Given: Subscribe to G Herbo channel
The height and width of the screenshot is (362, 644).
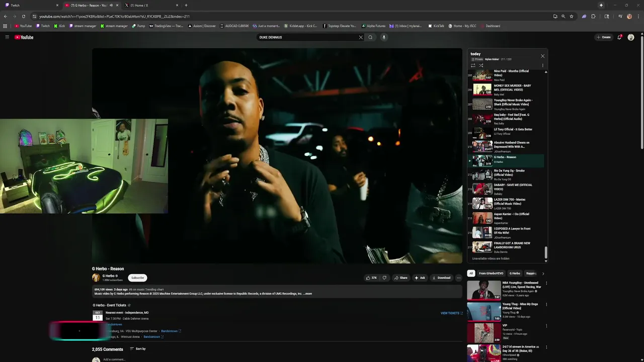Looking at the screenshot, I should [137, 278].
